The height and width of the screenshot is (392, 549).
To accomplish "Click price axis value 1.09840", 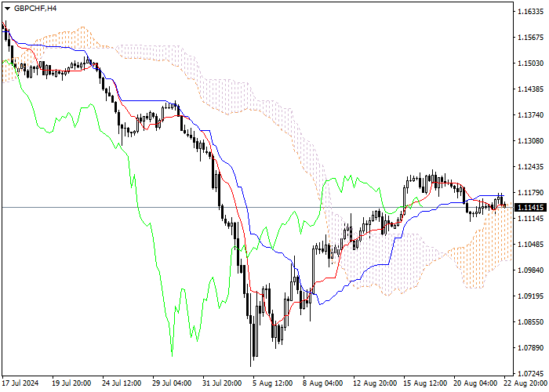I will point(530,270).
